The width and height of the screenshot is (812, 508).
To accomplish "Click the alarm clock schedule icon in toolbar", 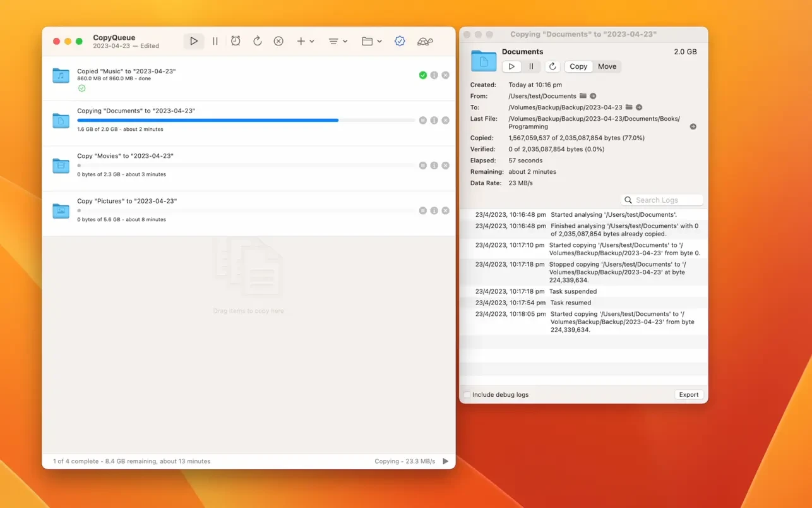I will (236, 41).
